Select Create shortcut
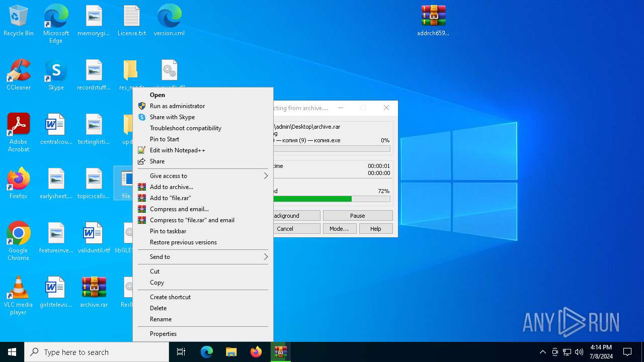644x362 pixels. [203, 297]
